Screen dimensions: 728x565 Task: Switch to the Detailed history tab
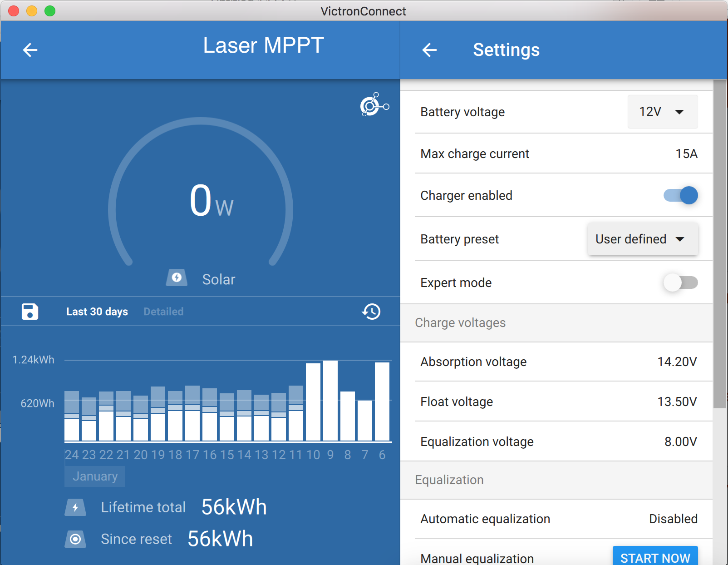click(163, 312)
